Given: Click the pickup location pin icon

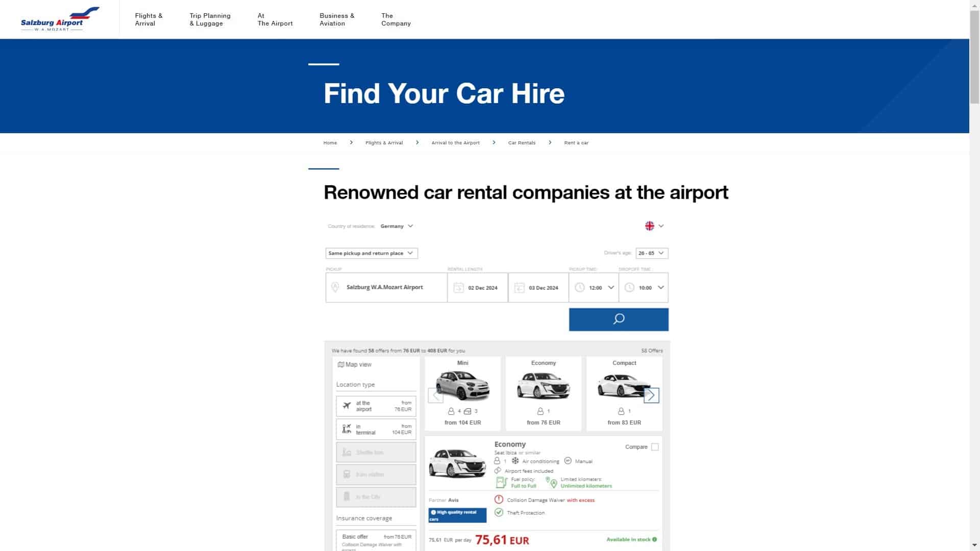Looking at the screenshot, I should tap(335, 287).
